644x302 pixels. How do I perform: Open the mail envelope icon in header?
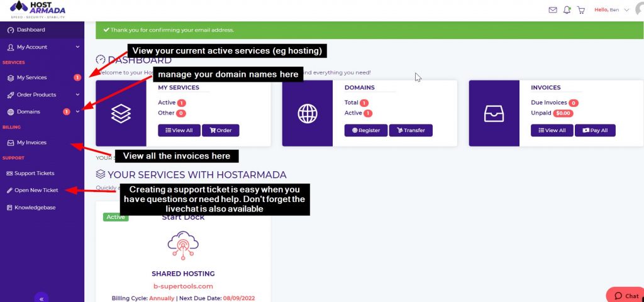(553, 10)
